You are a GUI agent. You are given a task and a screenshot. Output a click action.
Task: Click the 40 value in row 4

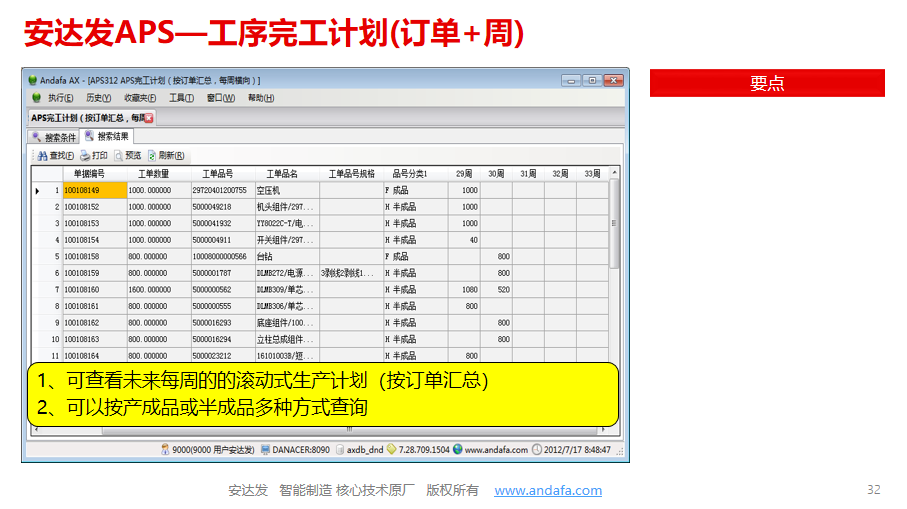(x=474, y=240)
